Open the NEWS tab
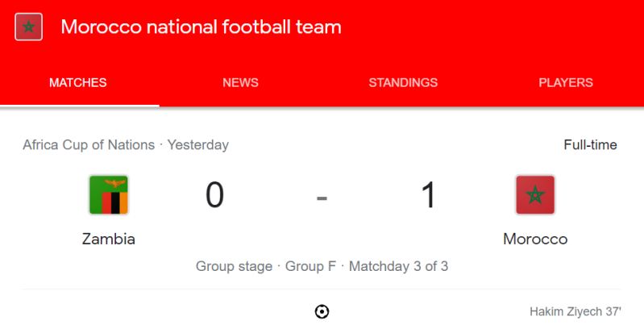 coord(240,82)
